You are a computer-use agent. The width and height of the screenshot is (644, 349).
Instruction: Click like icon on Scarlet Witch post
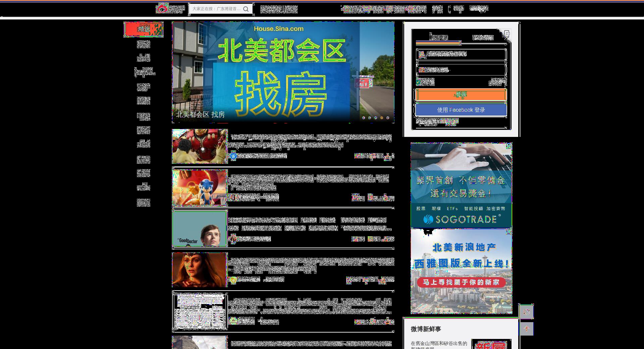pos(382,281)
